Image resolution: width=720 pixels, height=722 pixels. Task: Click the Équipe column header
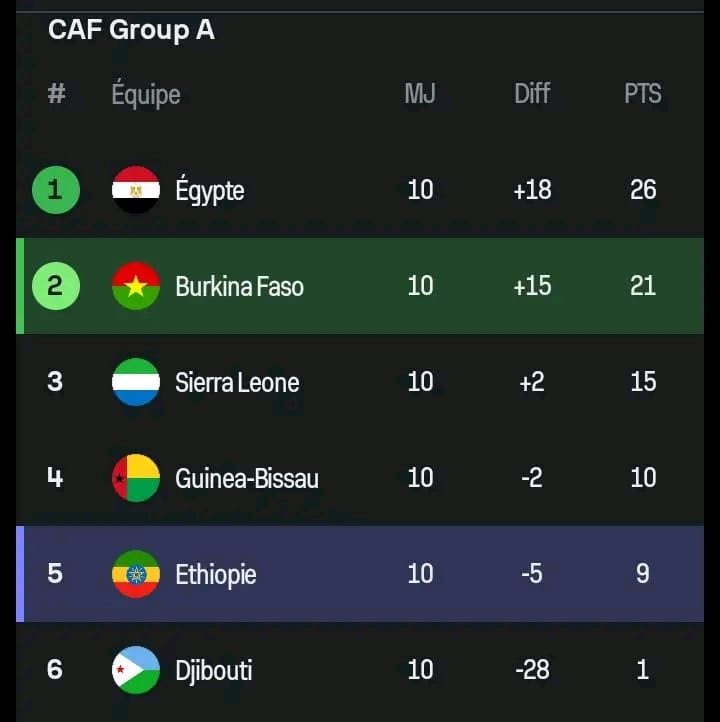pyautogui.click(x=146, y=95)
